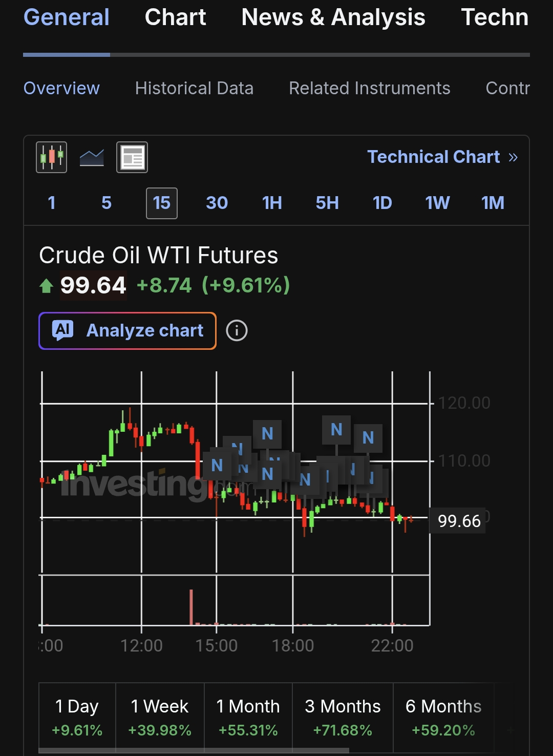The height and width of the screenshot is (756, 553).
Task: Click the Analyze chart button
Action: coord(127,331)
